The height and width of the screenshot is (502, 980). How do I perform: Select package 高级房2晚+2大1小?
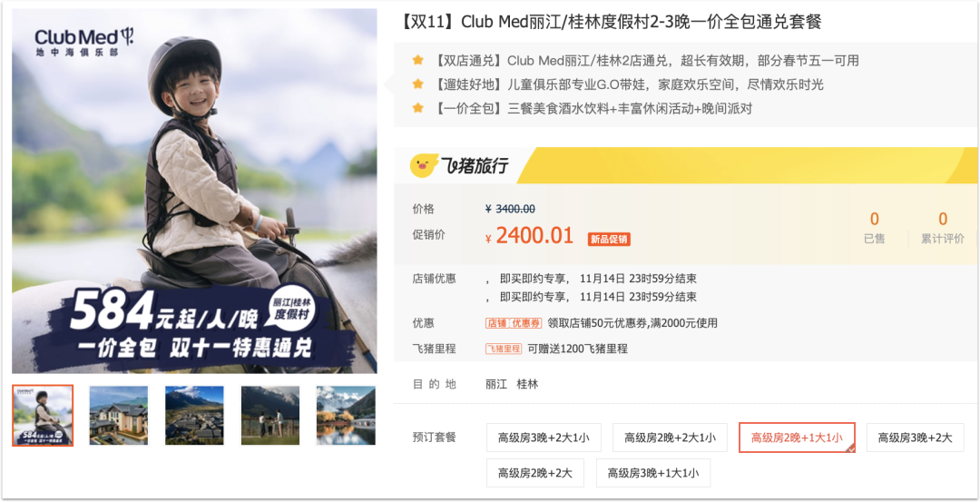pos(670,438)
